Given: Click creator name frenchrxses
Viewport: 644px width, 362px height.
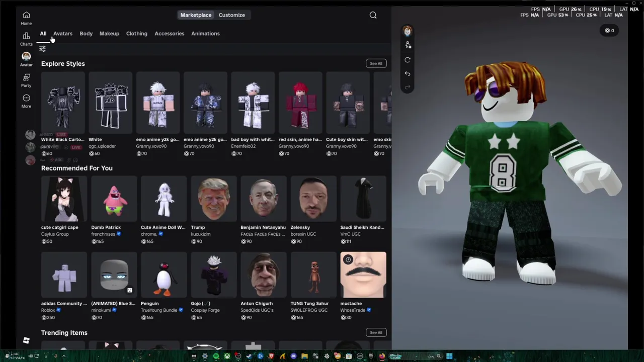Looking at the screenshot, I should pos(103,234).
